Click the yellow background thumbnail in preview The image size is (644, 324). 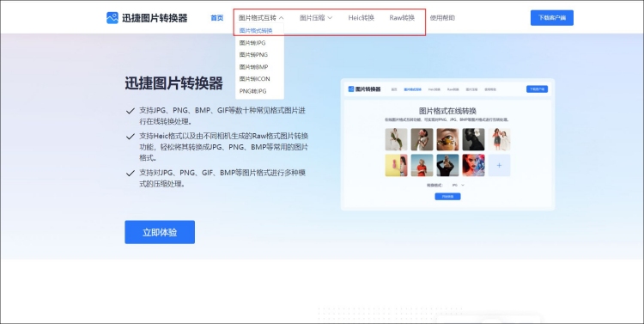point(397,165)
